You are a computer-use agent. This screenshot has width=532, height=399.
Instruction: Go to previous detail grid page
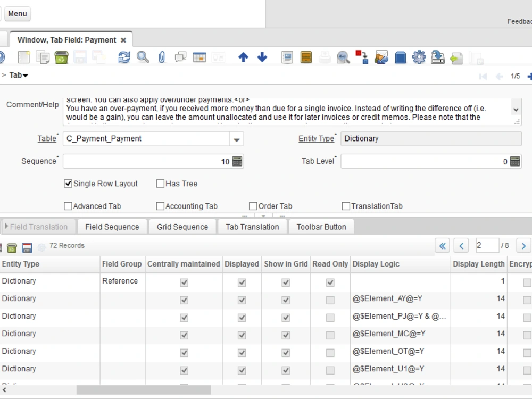click(461, 246)
